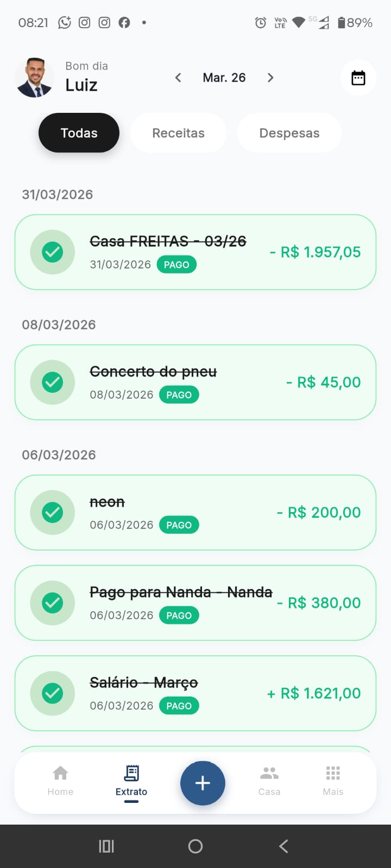
Task: Go to previous month with left chevron
Action: 178,78
